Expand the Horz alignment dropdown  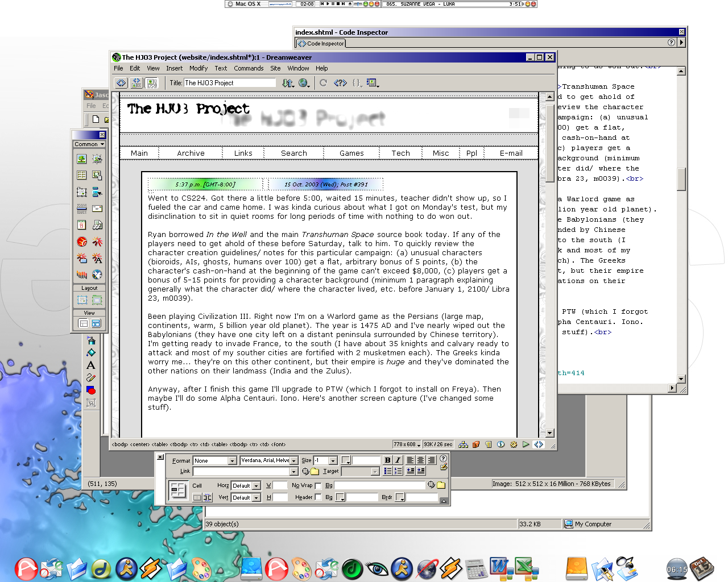(x=257, y=486)
